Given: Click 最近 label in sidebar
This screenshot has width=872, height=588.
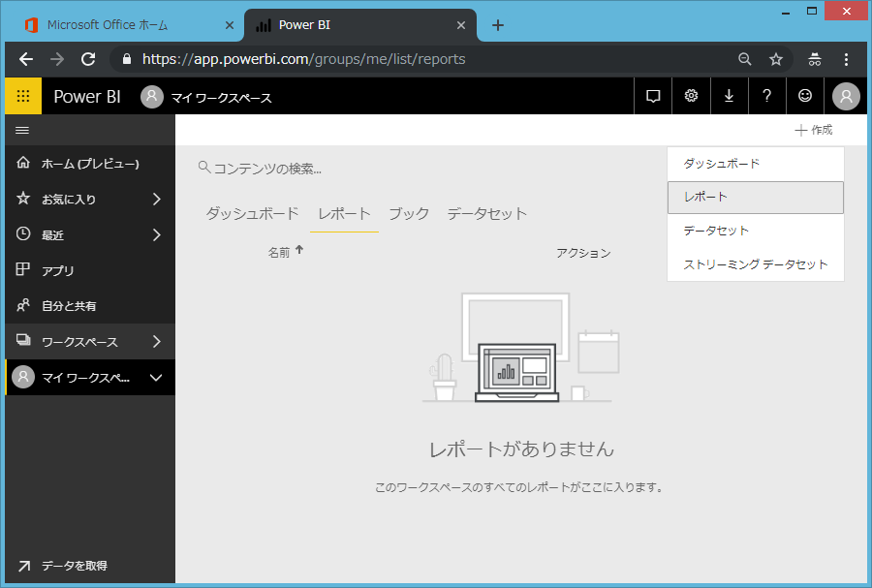Looking at the screenshot, I should pyautogui.click(x=53, y=235).
